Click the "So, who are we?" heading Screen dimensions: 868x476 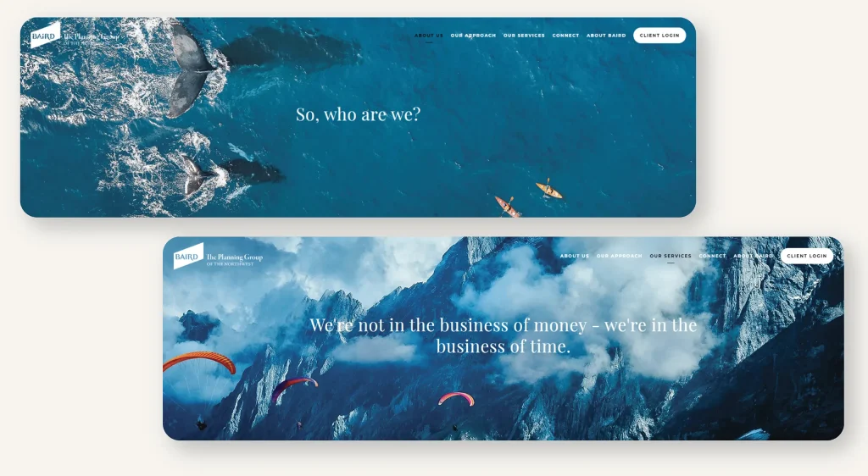[359, 114]
